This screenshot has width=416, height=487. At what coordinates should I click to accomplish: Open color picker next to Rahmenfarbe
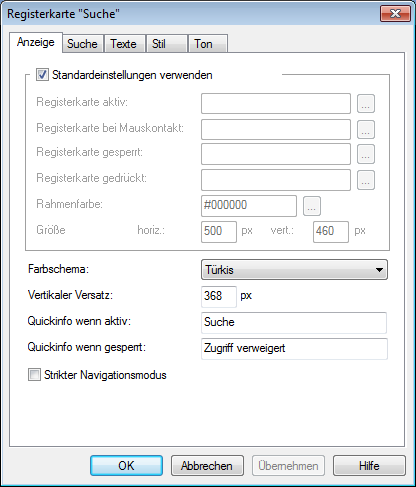(312, 206)
